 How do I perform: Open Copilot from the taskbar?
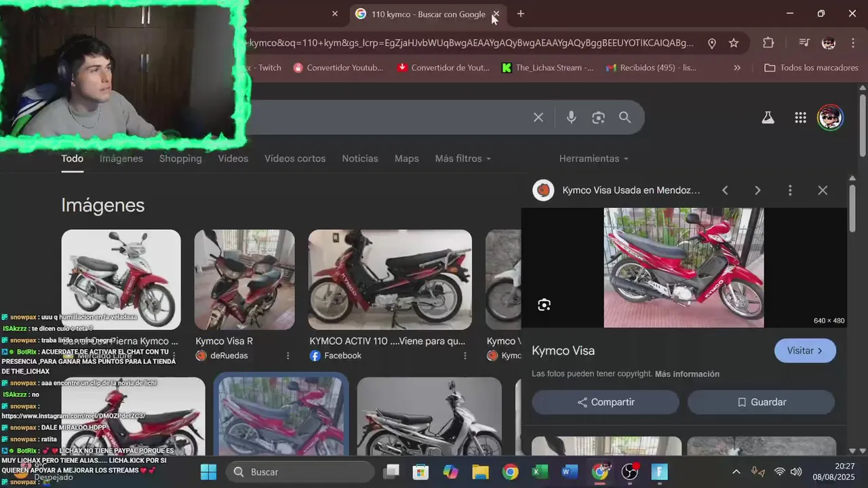(x=450, y=472)
